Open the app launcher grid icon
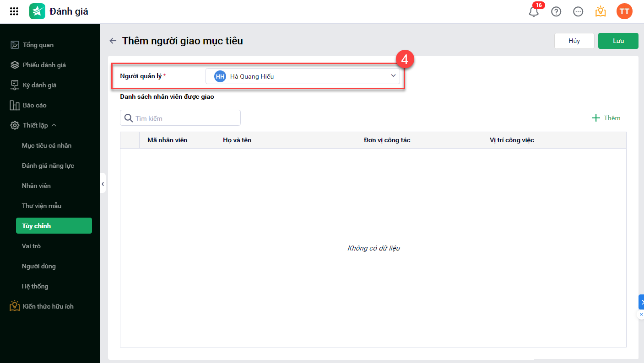 click(14, 11)
